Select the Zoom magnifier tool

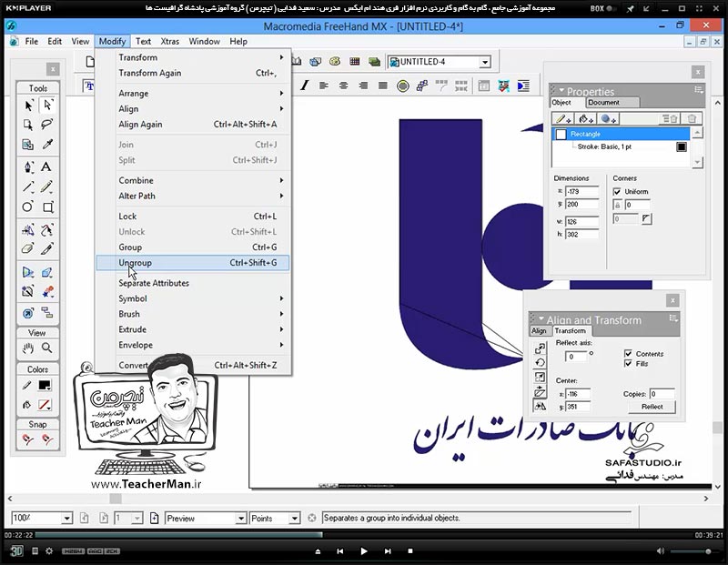point(47,348)
